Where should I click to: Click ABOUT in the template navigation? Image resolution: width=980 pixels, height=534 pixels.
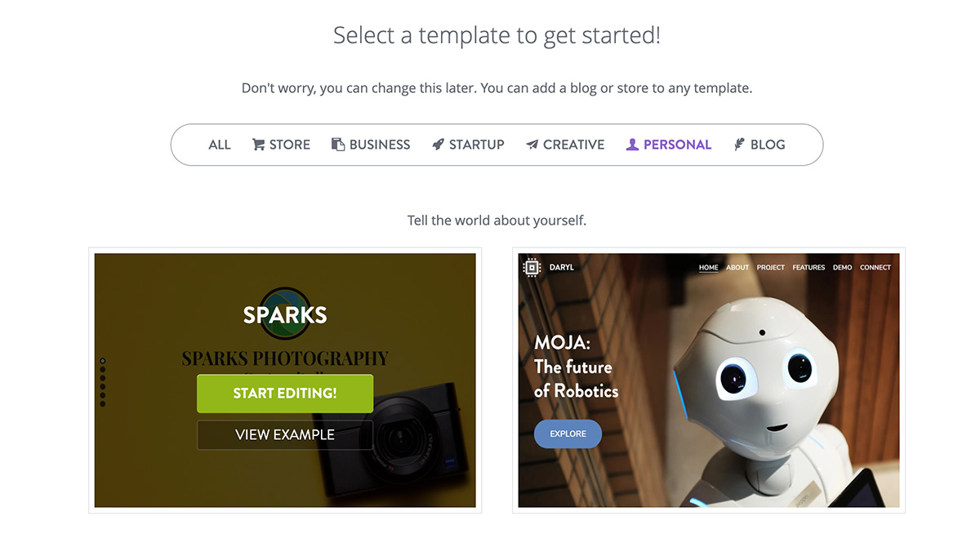(737, 267)
